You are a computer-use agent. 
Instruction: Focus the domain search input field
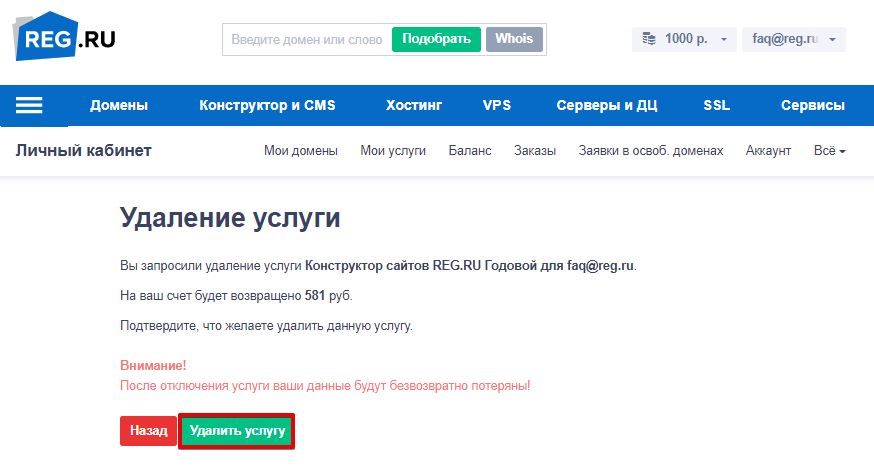[307, 40]
